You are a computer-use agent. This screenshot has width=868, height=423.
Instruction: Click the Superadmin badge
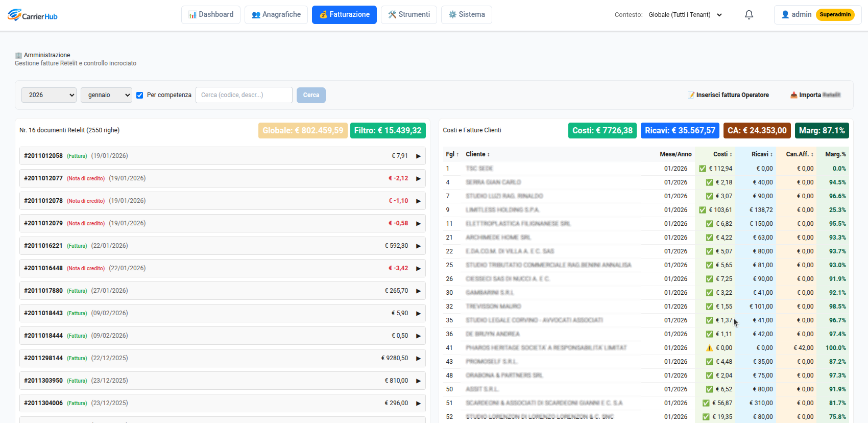[835, 15]
